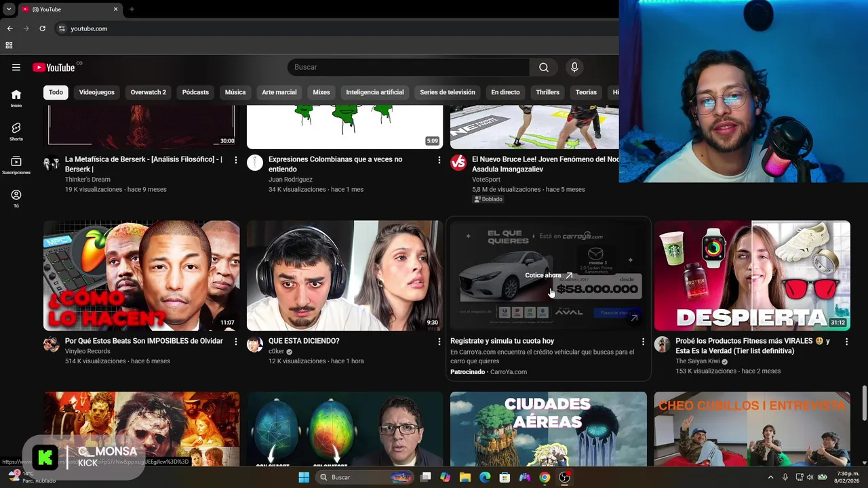Viewport: 868px width, 488px height.
Task: Click the magnifier search button
Action: click(544, 67)
